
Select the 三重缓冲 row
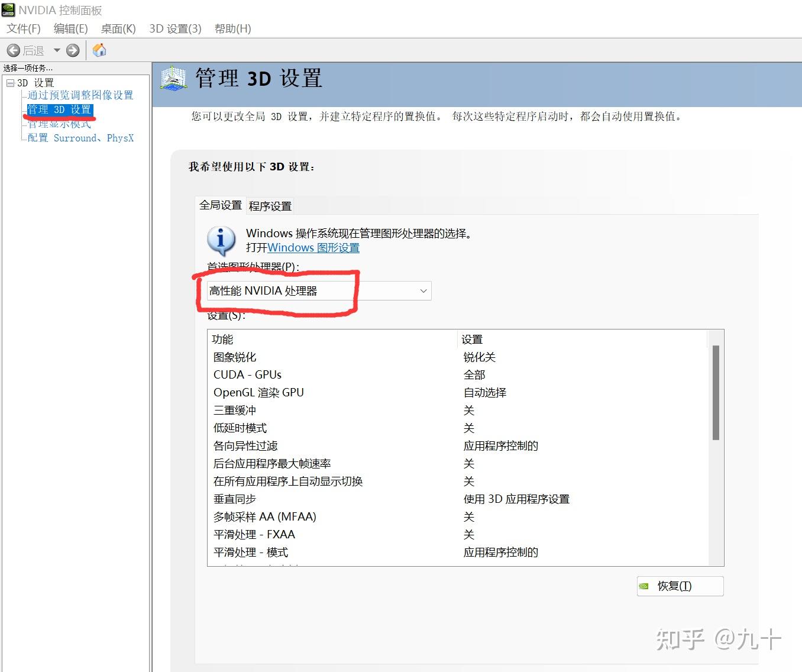point(457,411)
